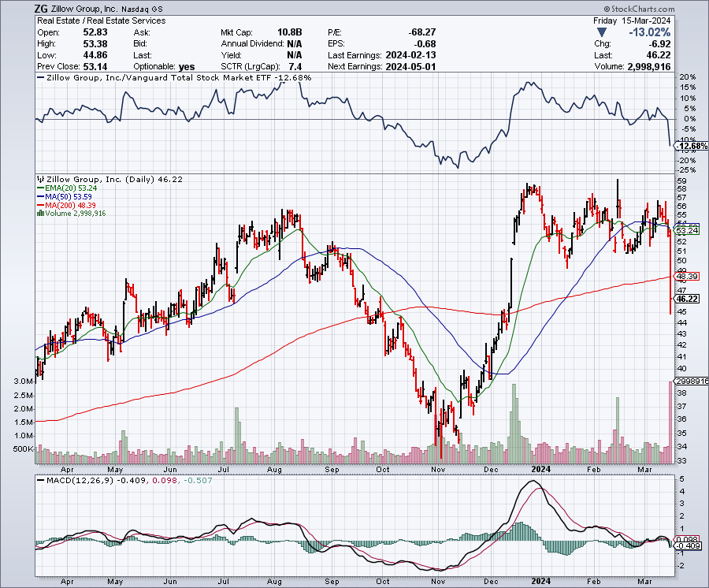Click the date 'Friday 15-Mar-2024'
This screenshot has width=709, height=588.
click(632, 20)
